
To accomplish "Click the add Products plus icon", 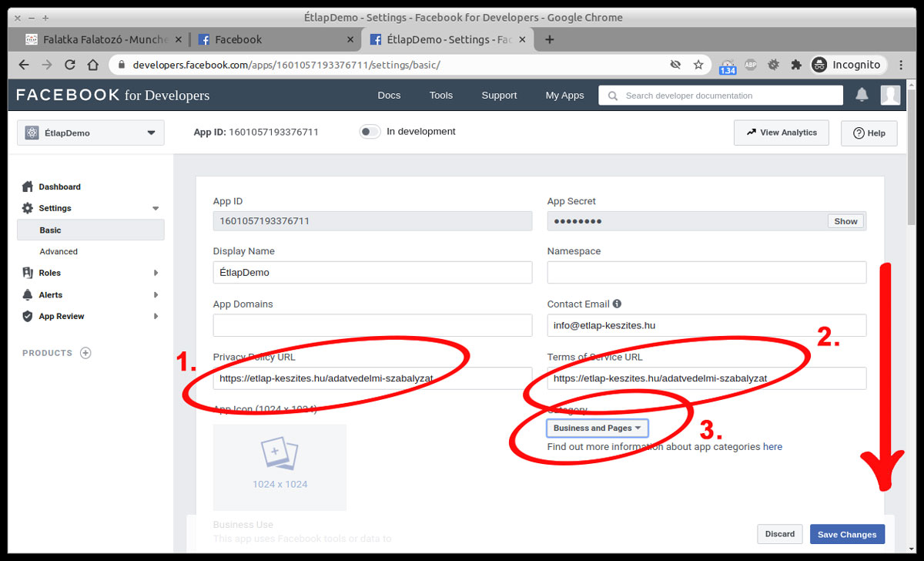I will coord(85,353).
